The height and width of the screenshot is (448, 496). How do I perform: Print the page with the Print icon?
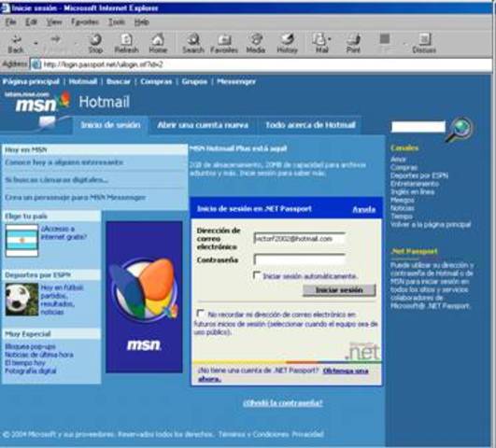[x=353, y=44]
